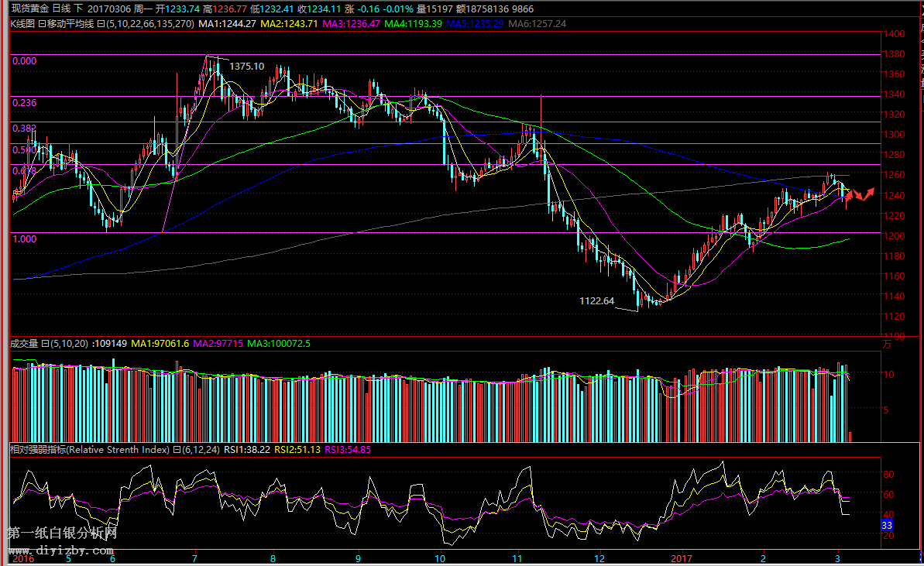Click the Fibonacci 0.382 level label
The image size is (924, 566).
[x=25, y=129]
